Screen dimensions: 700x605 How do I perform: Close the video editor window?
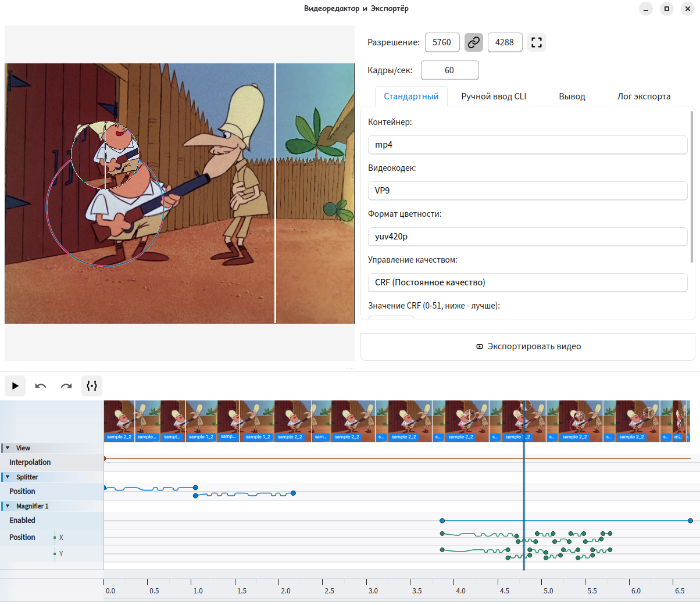coord(688,9)
